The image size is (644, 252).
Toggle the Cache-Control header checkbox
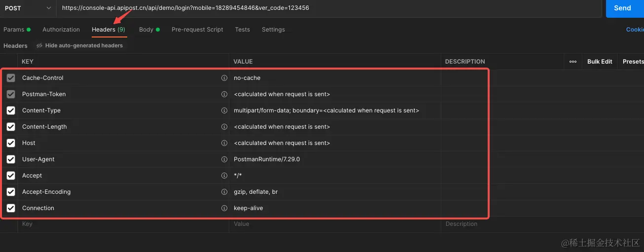click(x=11, y=78)
